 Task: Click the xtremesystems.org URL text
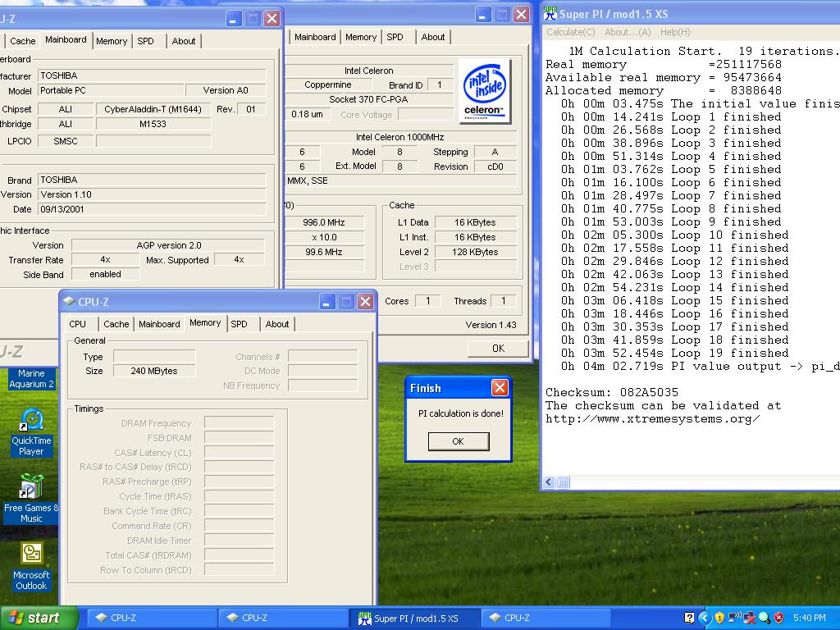[x=652, y=419]
